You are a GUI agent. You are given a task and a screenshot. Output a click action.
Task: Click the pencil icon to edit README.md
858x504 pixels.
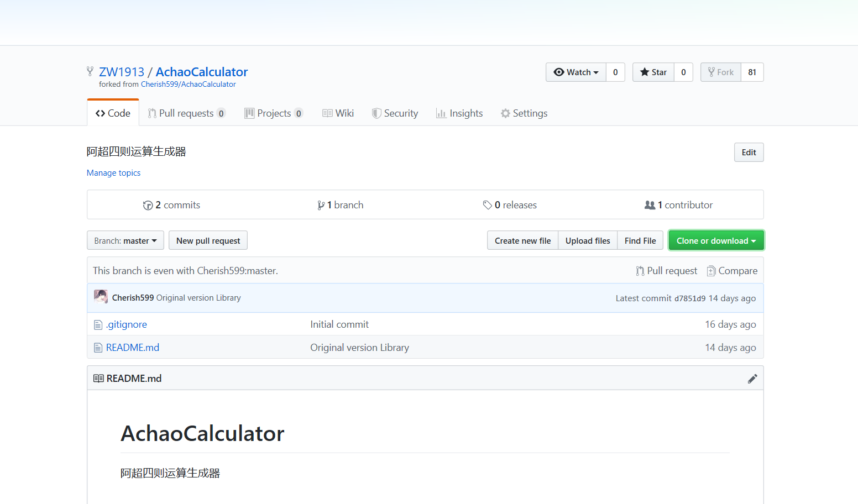pyautogui.click(x=752, y=379)
